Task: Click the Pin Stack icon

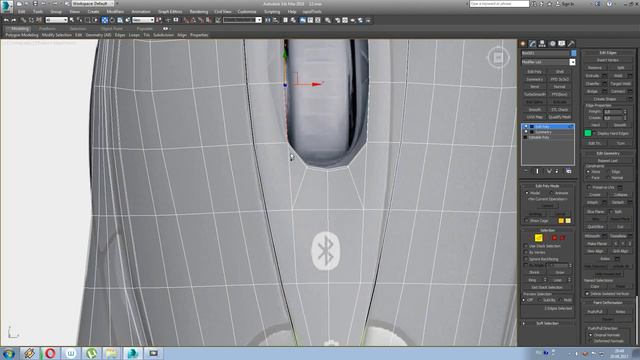Action: (x=526, y=171)
